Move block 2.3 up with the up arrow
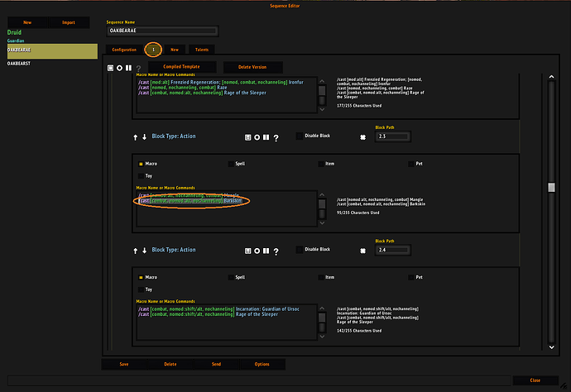571x392 pixels. tap(136, 137)
